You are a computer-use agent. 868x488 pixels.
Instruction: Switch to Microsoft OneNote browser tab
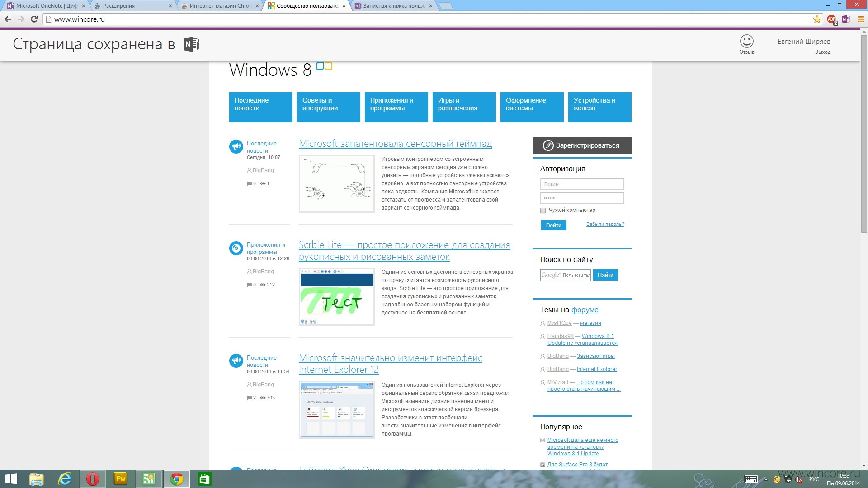click(x=46, y=6)
